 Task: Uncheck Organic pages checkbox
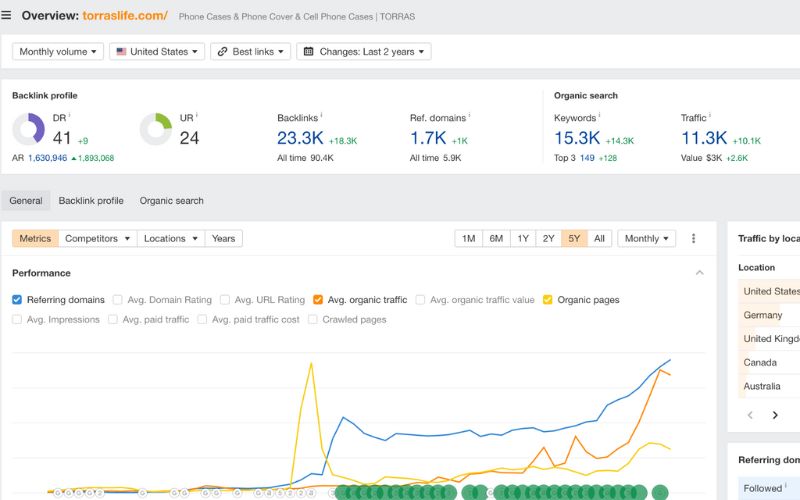[547, 299]
